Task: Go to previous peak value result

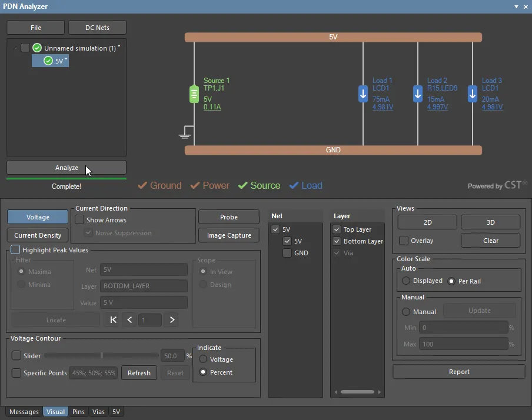Action: point(129,320)
